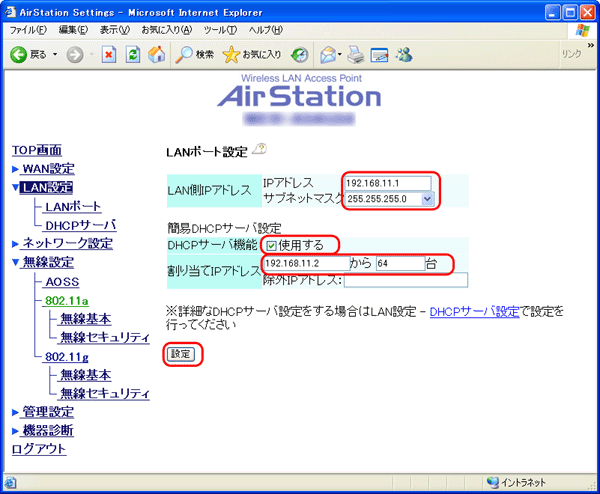Collapse the LAN設定 tree arrow
This screenshot has width=600, height=494.
click(x=15, y=187)
